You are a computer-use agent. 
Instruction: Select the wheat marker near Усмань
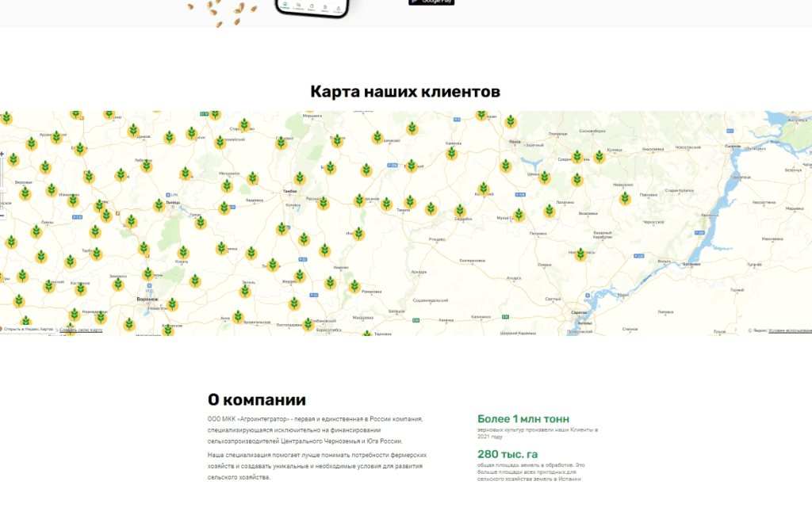coord(183,254)
